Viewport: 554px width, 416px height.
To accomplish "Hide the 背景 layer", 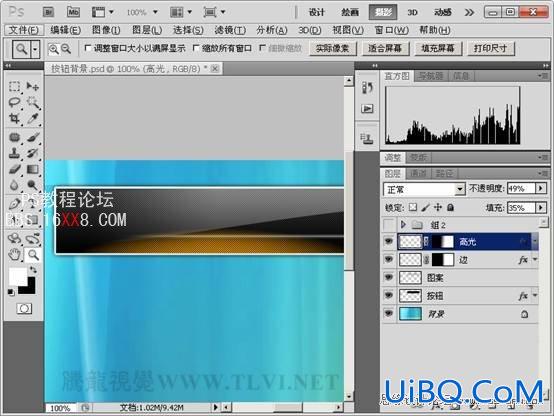I will point(389,314).
